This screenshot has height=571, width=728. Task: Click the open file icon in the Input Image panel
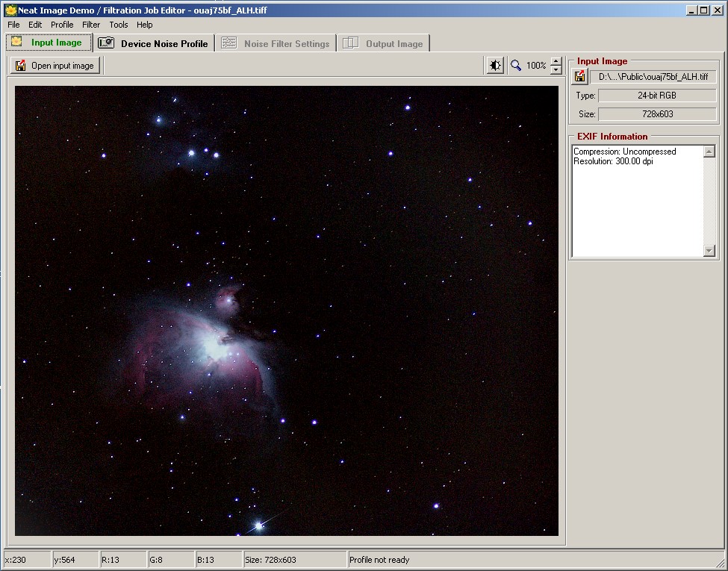pyautogui.click(x=579, y=77)
